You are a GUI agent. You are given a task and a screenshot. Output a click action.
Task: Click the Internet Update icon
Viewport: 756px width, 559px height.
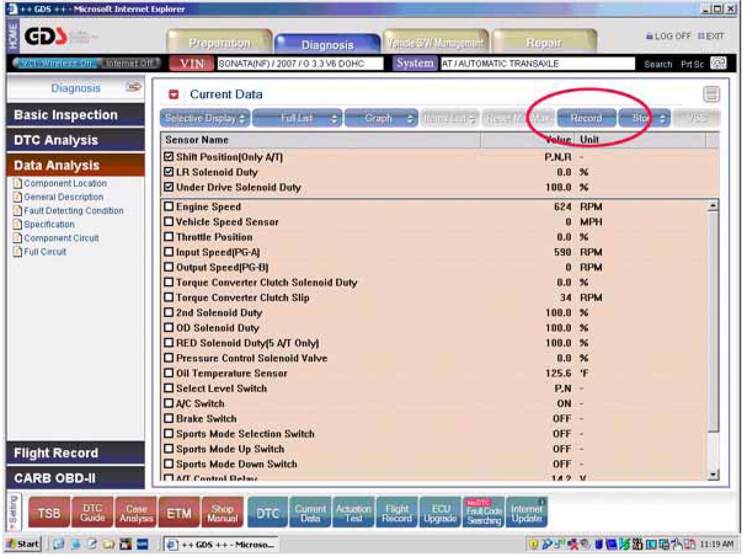pyautogui.click(x=527, y=513)
